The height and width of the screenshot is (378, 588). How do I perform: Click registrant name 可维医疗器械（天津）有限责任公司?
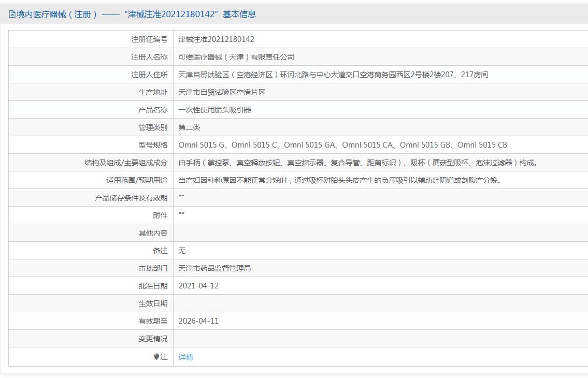236,57
